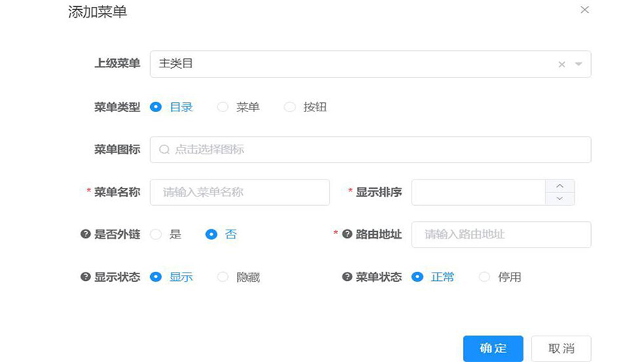Select the 按钮 menu type radio

tap(289, 107)
